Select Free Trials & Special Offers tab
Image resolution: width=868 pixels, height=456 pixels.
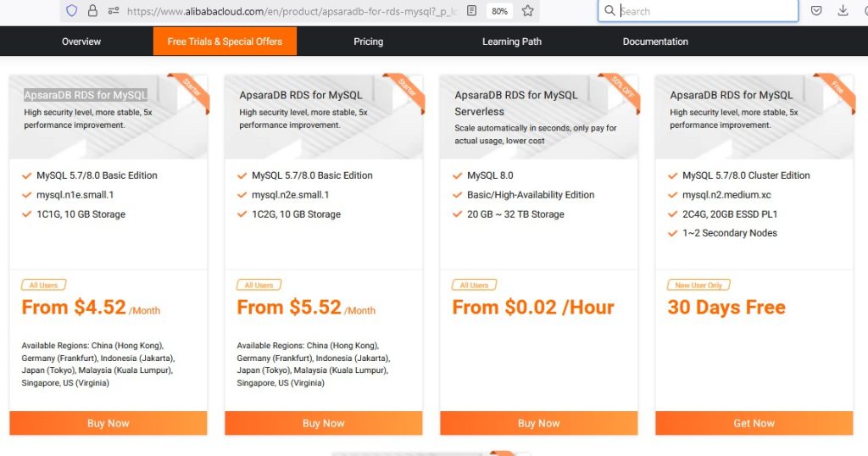[x=225, y=42]
